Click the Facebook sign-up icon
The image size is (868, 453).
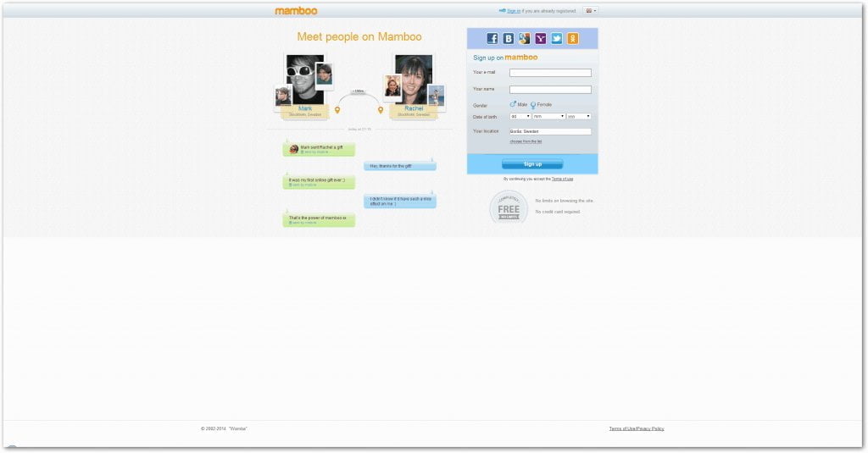pos(492,38)
